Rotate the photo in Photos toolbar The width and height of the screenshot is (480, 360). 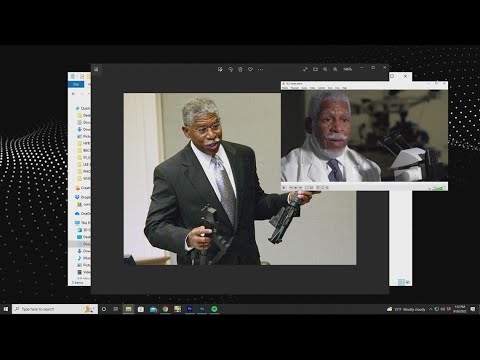(230, 69)
